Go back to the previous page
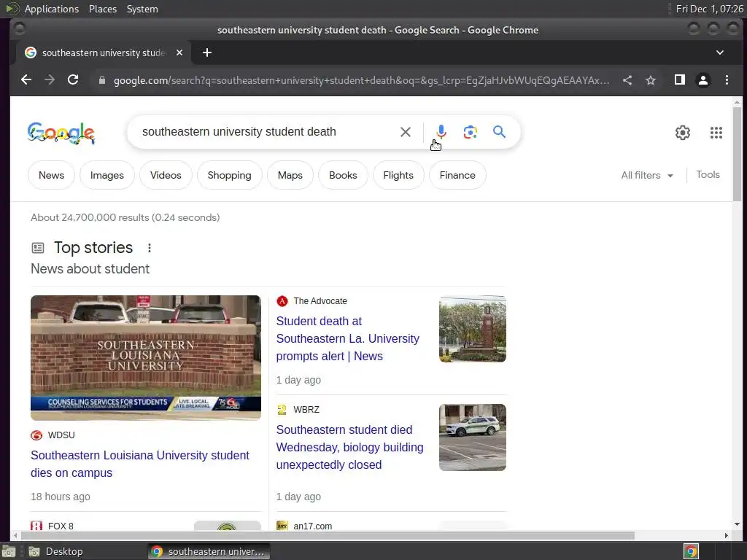The height and width of the screenshot is (560, 747). tap(26, 80)
